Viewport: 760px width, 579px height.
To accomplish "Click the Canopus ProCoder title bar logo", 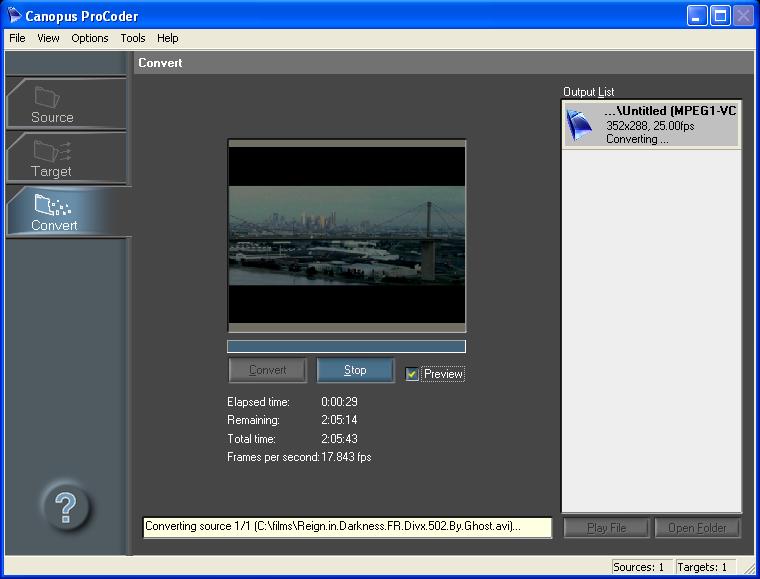I will (14, 16).
